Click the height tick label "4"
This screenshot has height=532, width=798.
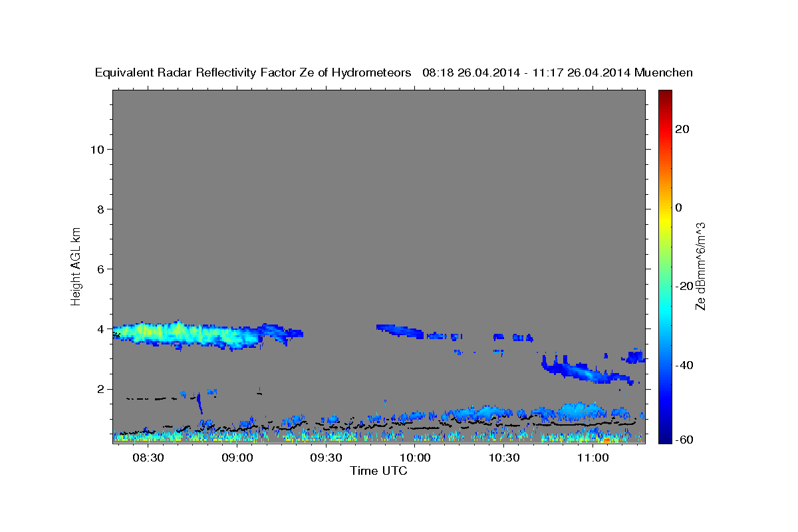pos(100,329)
